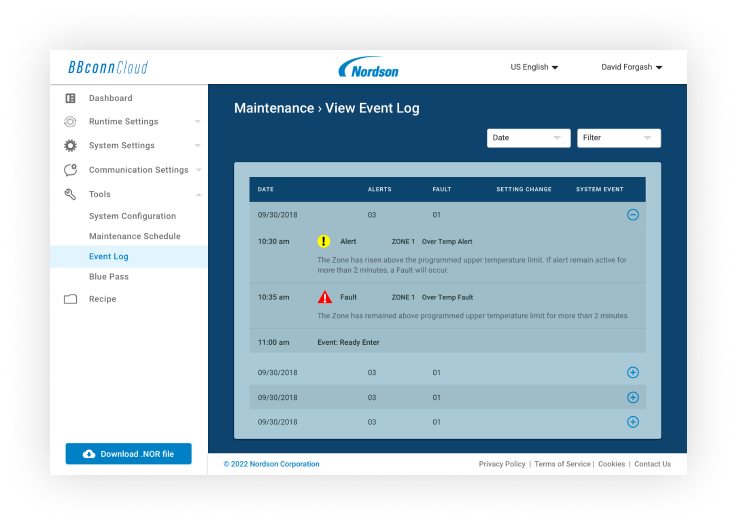
Task: Click the Communication Settings chat icon
Action: pos(71,170)
